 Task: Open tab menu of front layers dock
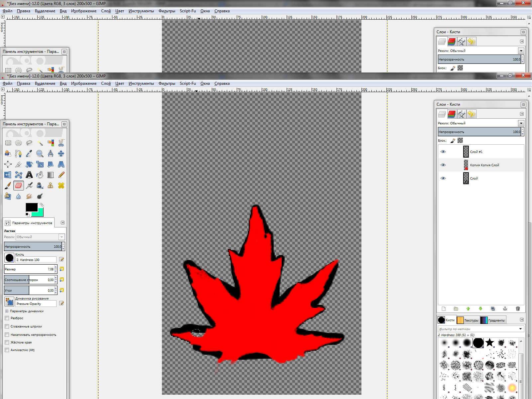pos(522,114)
